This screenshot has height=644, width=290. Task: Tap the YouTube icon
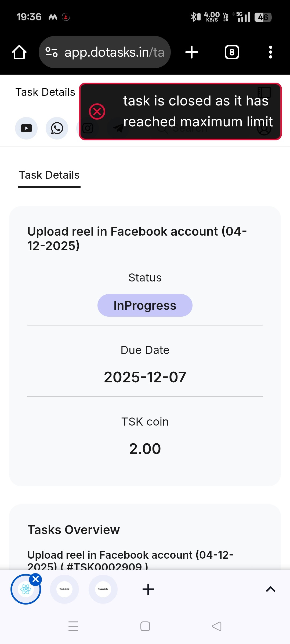point(26,128)
